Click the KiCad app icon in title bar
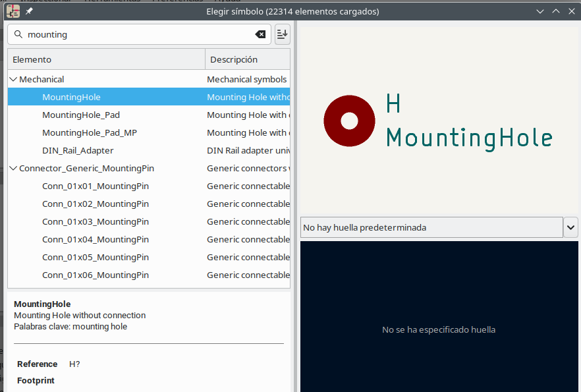Screen dimensions: 581x392 coord(13,11)
